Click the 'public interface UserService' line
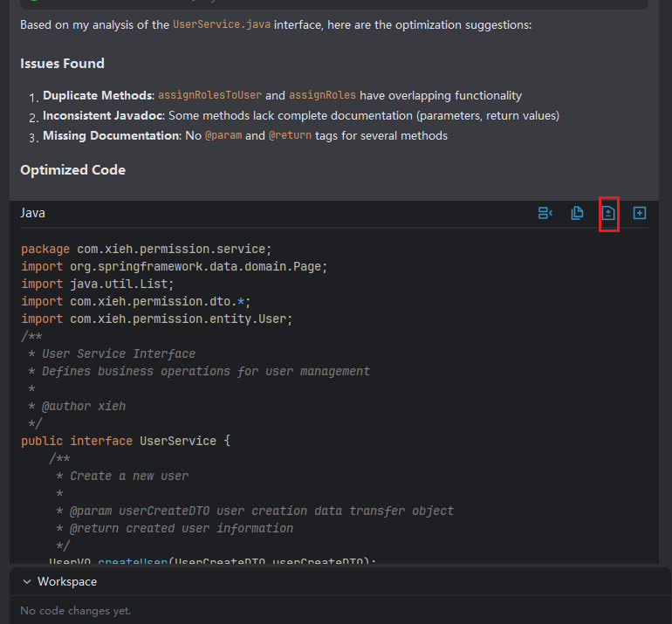672x624 pixels. [x=125, y=441]
